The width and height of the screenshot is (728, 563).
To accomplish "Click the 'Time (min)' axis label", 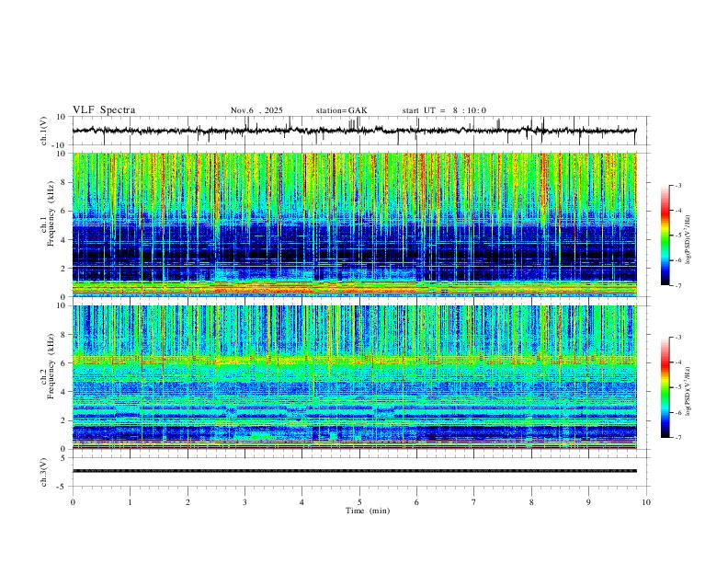I will click(368, 511).
